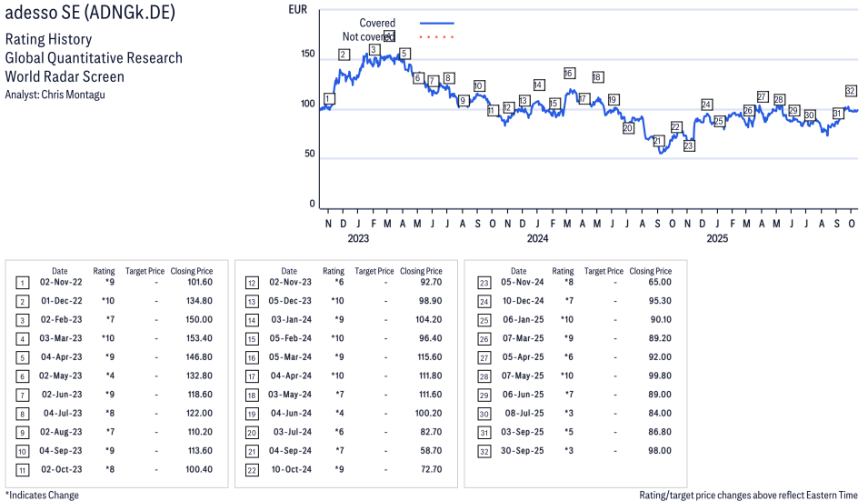Screen dimensions: 868x501
Task: Click Target Price header in the leftmost table
Action: pyautogui.click(x=145, y=271)
